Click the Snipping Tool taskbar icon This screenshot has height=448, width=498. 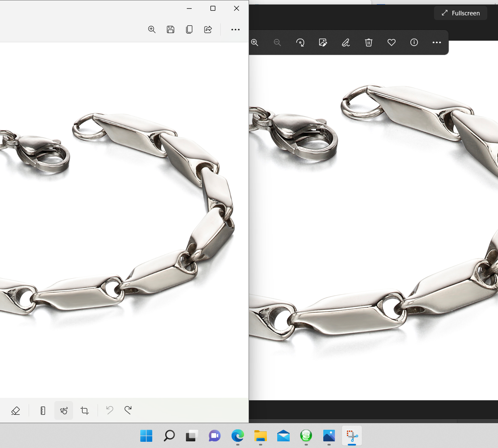352,436
